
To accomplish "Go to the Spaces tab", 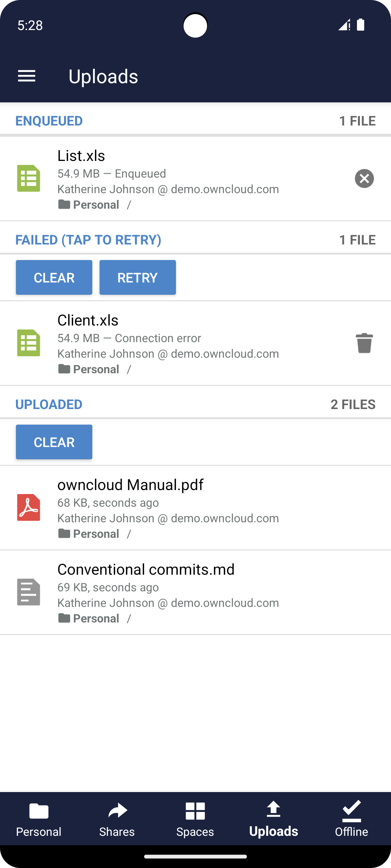I will (x=195, y=819).
